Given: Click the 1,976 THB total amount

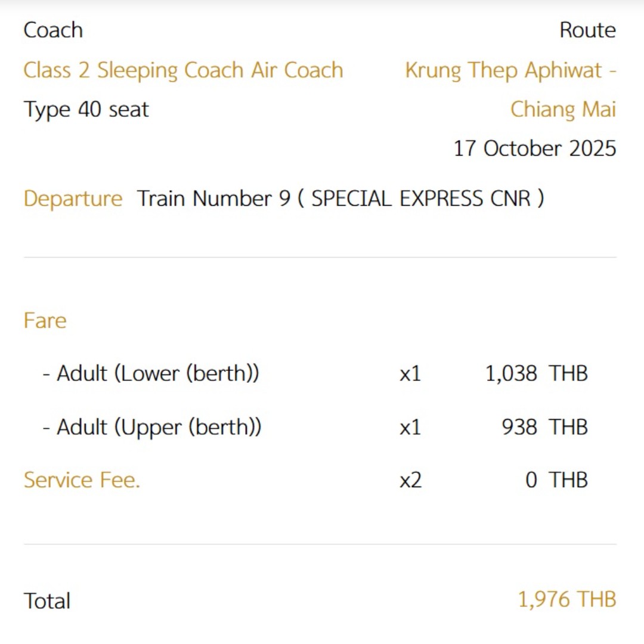Looking at the screenshot, I should click(x=566, y=599).
